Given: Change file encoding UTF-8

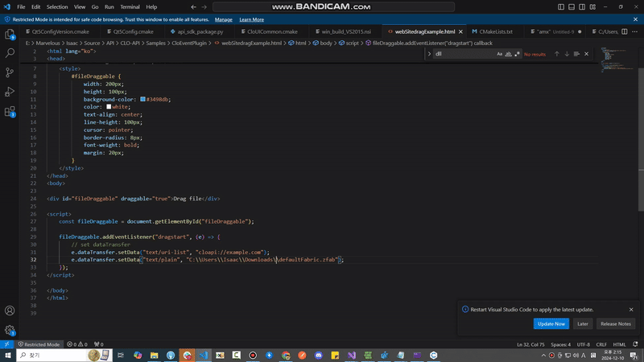Looking at the screenshot, I should point(583,344).
